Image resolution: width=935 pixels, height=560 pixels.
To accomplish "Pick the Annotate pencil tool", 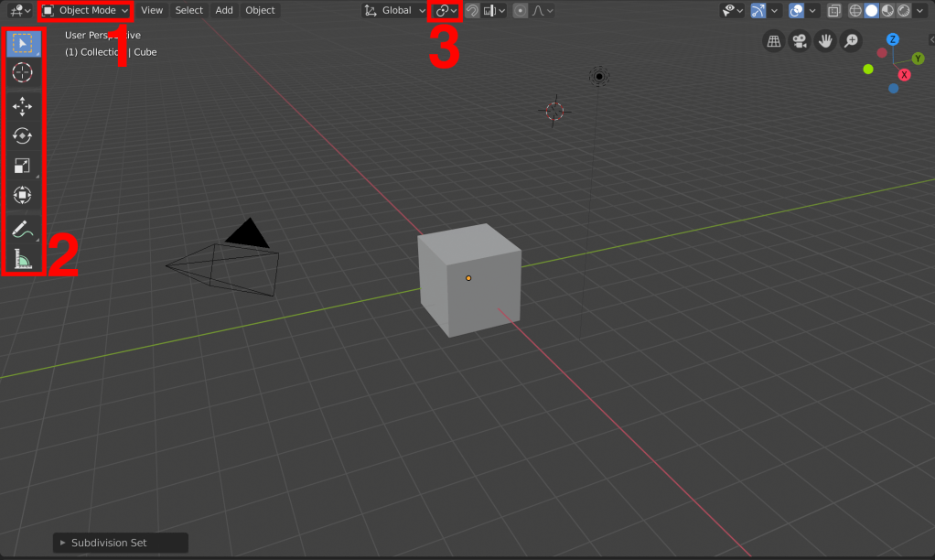I will 23,230.
